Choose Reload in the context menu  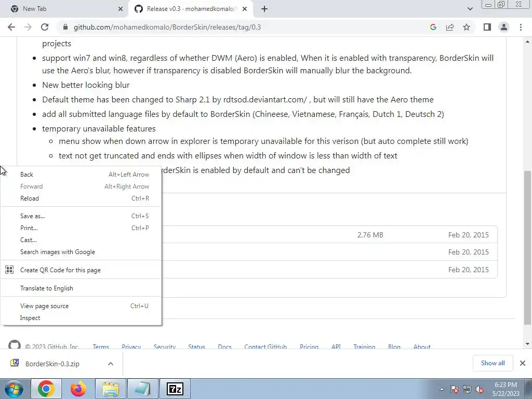81,198
